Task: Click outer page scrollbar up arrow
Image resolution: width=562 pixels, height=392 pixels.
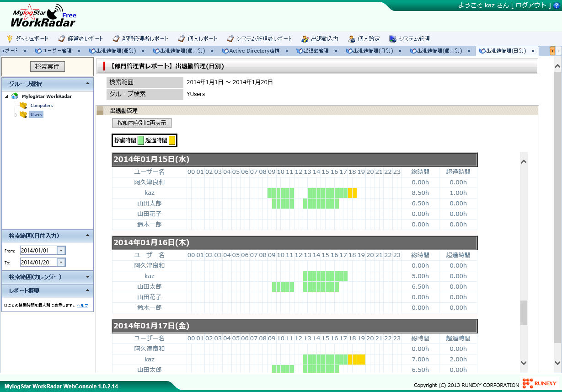Action: coord(557,67)
